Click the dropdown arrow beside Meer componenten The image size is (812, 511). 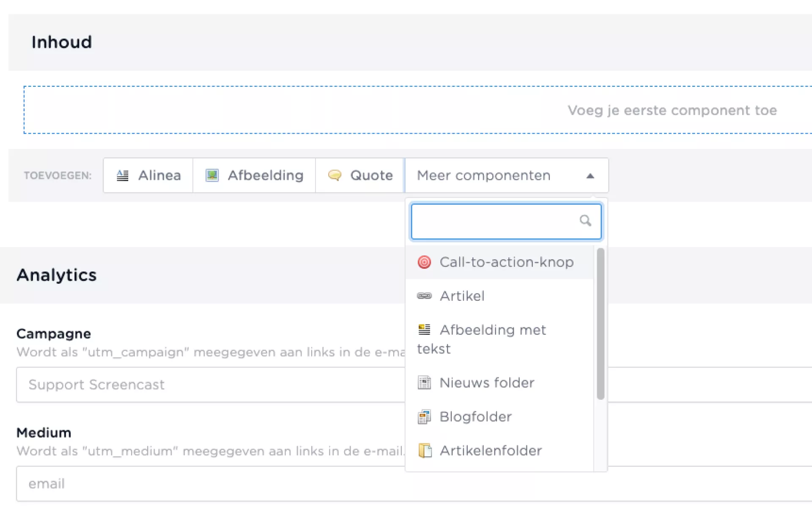590,176
